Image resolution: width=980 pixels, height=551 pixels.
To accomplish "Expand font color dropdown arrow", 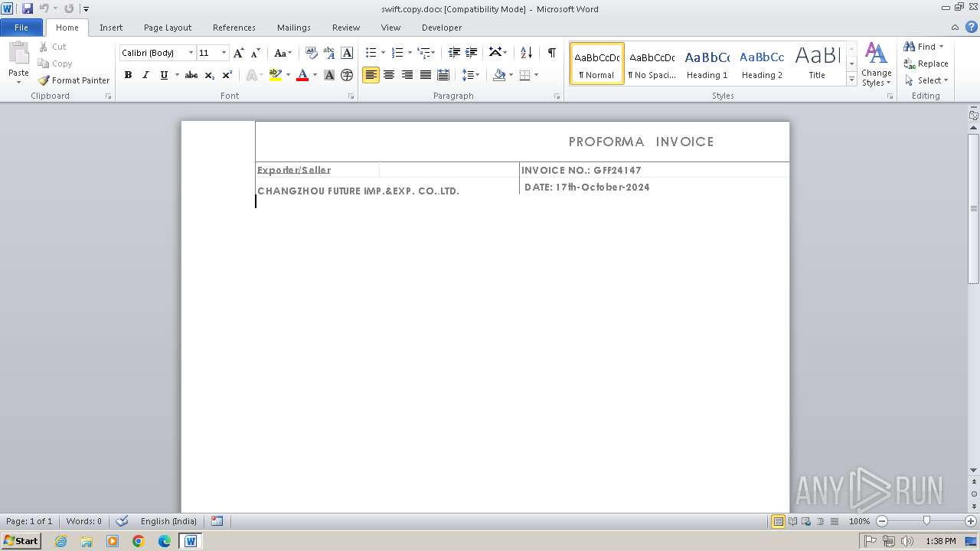I will 315,75.
